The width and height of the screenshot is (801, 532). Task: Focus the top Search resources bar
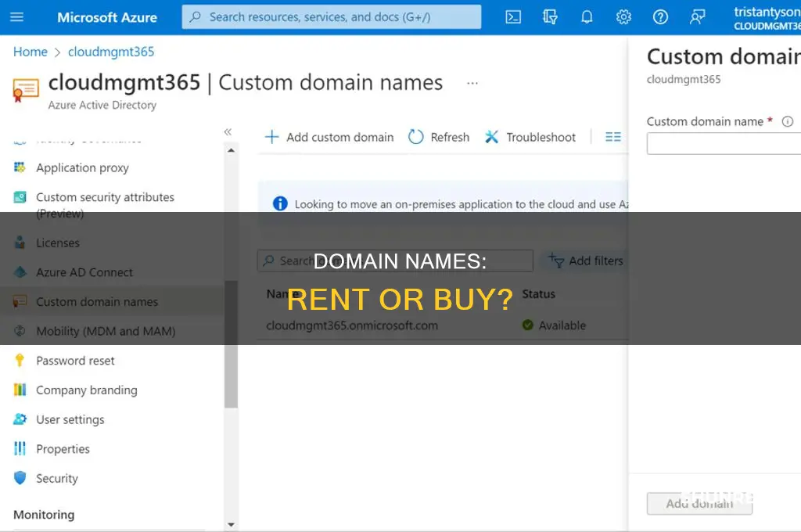332,17
